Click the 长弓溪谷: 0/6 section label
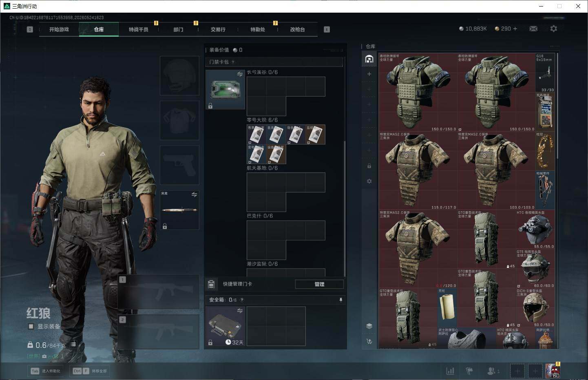Screen dimensions: 588x380 coord(262,72)
